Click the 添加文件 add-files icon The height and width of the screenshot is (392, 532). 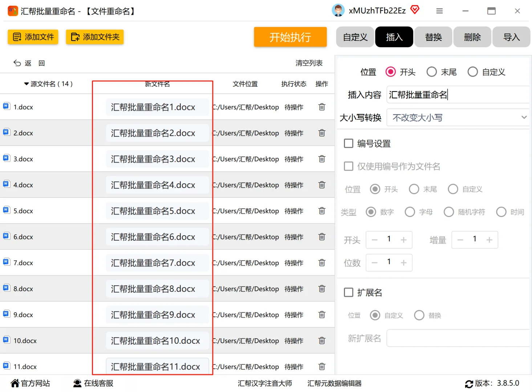click(x=16, y=37)
